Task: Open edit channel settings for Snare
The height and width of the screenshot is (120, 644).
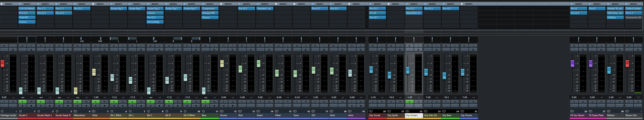Action: pyautogui.click(x=269, y=50)
